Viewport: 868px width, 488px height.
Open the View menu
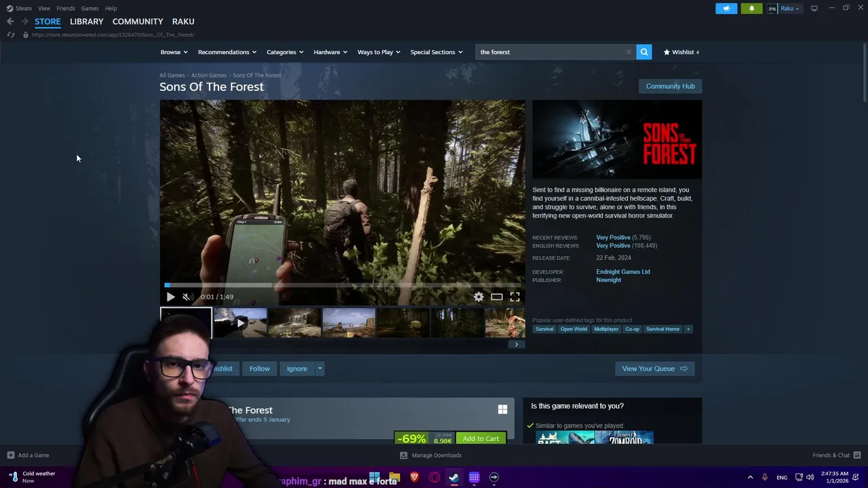tap(44, 8)
